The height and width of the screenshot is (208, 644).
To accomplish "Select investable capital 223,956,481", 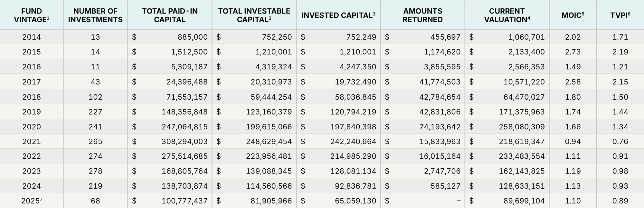I will (x=269, y=156).
